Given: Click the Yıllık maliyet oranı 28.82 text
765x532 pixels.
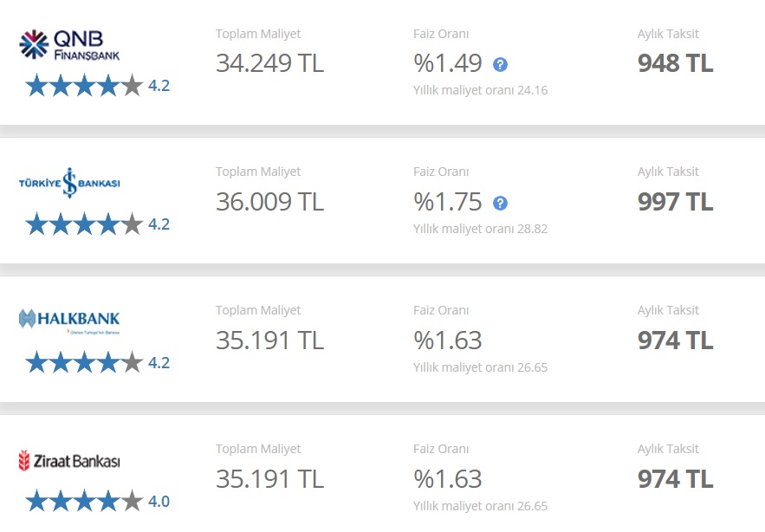Looking at the screenshot, I should coord(480,229).
